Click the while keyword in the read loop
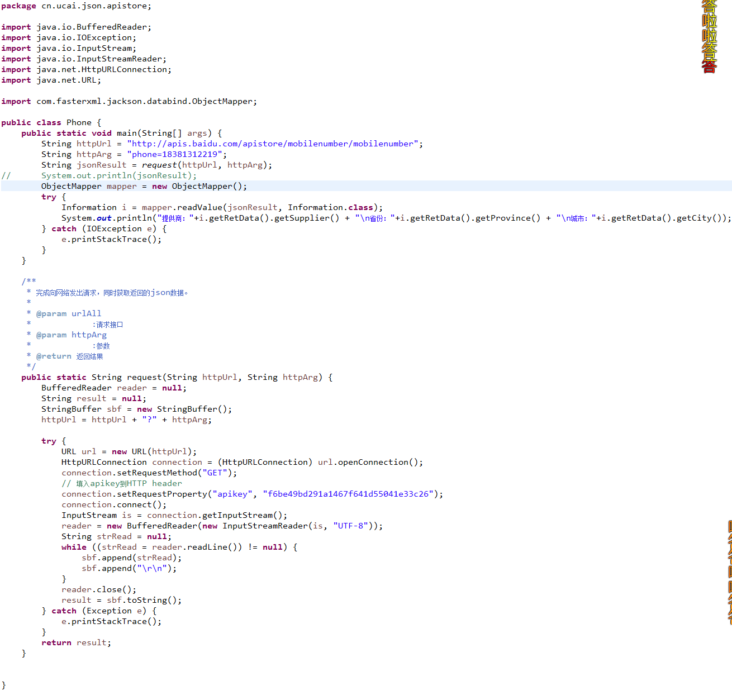Viewport: 732px width, 700px height. pos(74,547)
